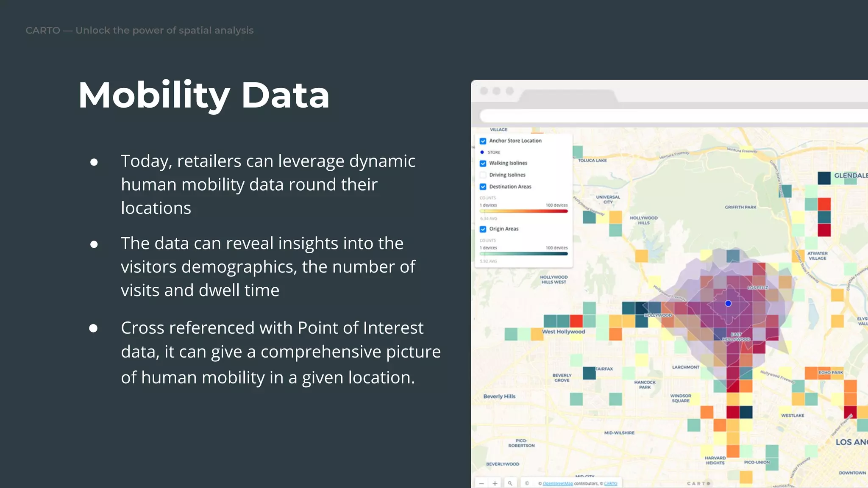
Task: Click the ATWATER VILLAGE map label
Action: point(818,256)
